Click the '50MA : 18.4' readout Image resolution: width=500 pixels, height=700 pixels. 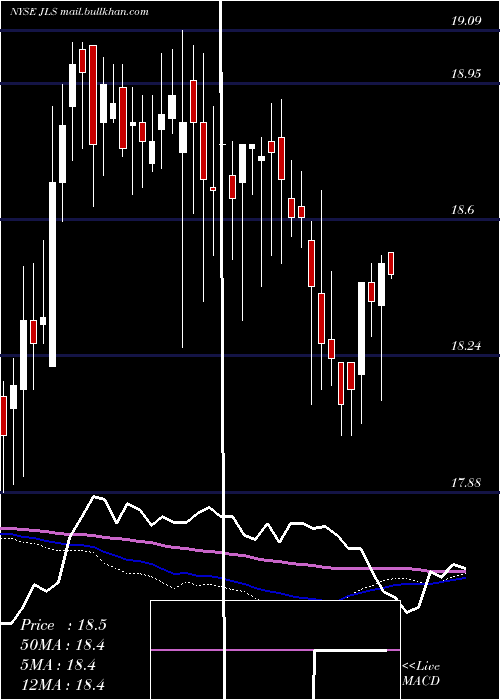point(63,645)
